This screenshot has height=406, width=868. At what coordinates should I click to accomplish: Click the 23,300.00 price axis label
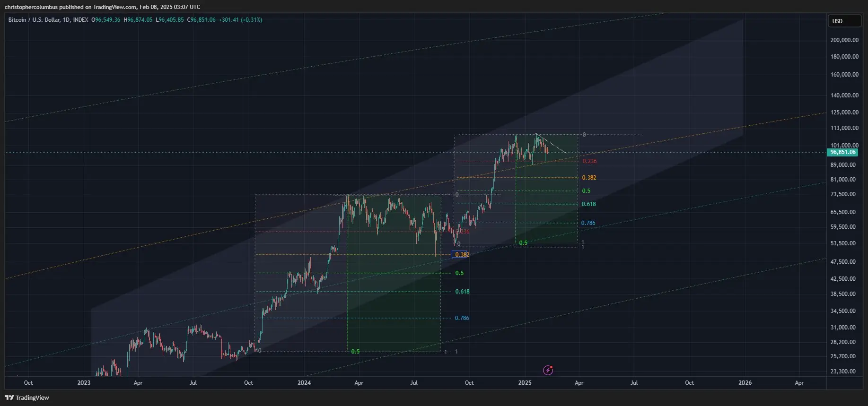point(843,371)
